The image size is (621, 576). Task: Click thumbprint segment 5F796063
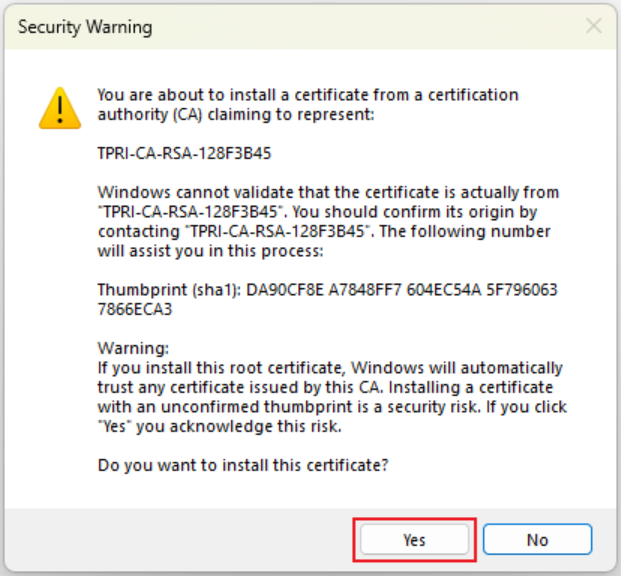coord(520,290)
